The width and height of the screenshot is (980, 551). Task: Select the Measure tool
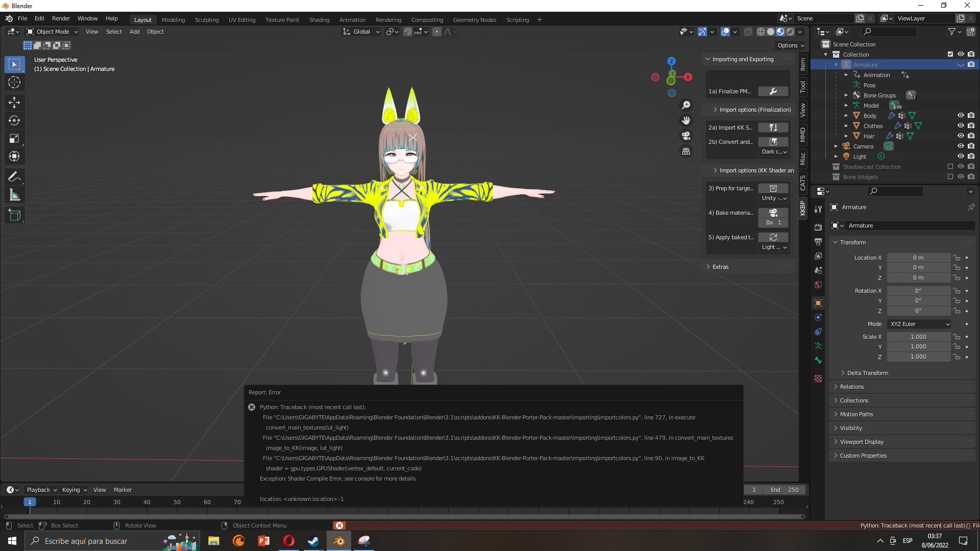pyautogui.click(x=14, y=194)
